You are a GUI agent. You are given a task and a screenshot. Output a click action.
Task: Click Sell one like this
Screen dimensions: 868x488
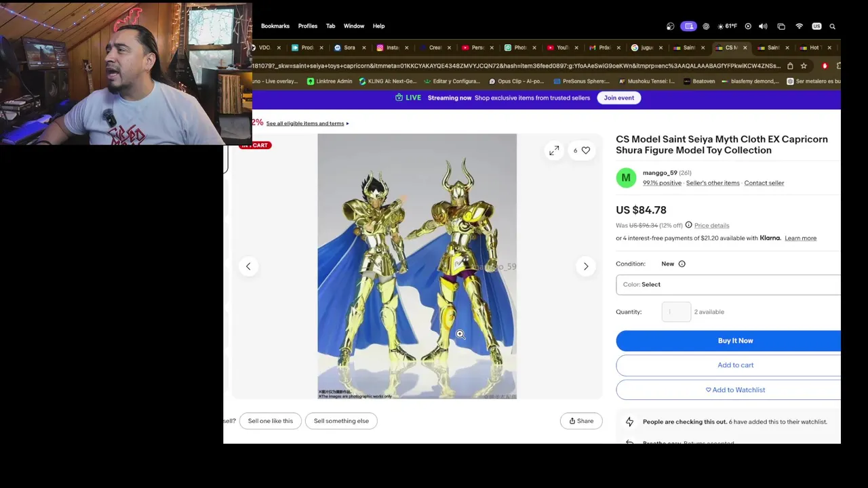[x=271, y=421]
